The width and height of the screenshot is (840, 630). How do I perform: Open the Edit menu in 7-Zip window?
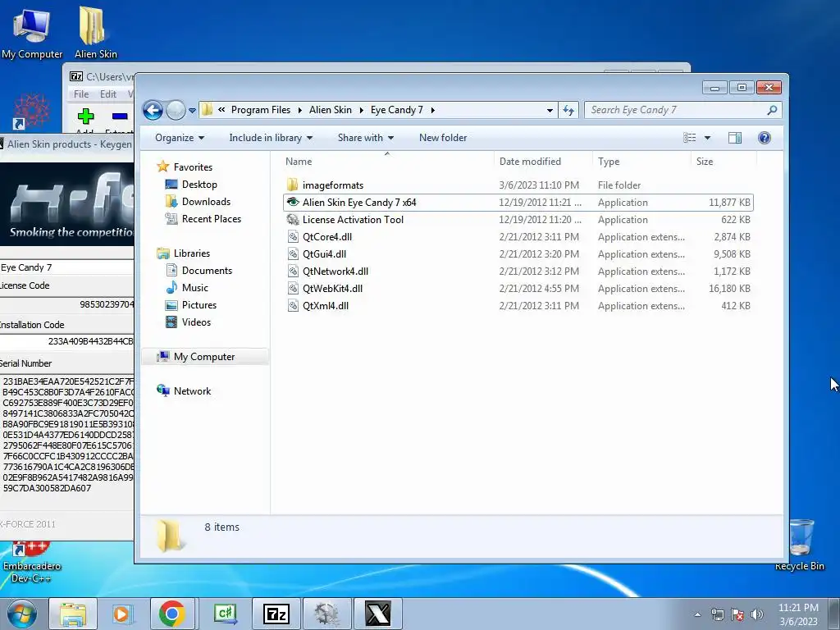(107, 94)
